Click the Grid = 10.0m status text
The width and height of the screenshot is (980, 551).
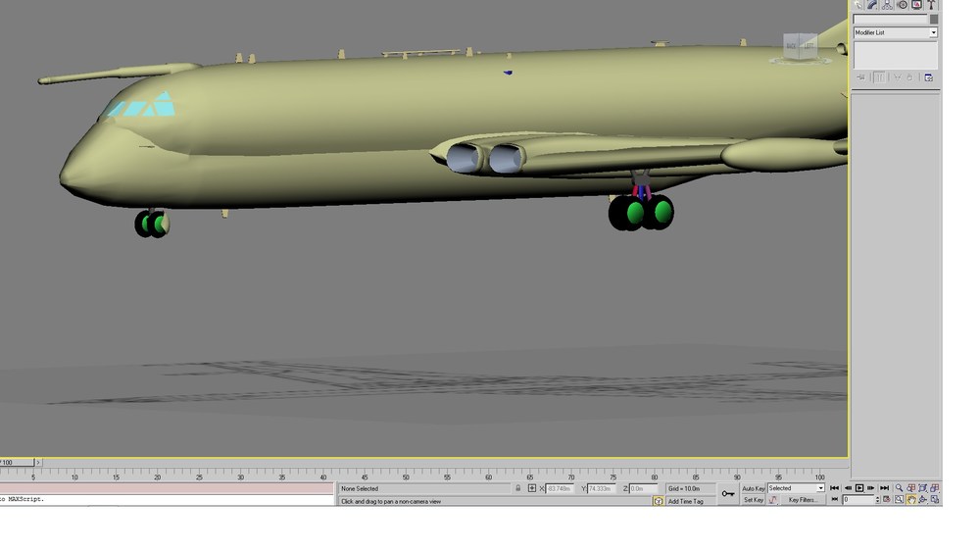(x=684, y=488)
